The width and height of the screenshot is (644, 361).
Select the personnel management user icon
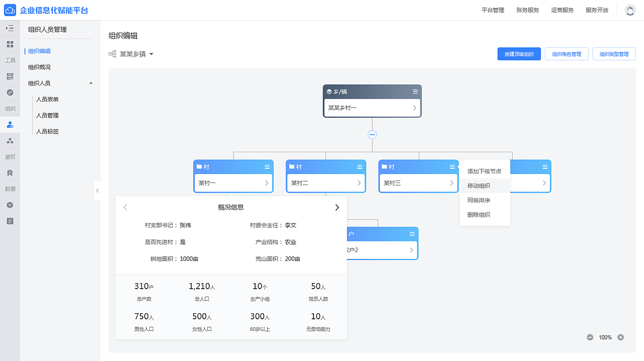10,125
